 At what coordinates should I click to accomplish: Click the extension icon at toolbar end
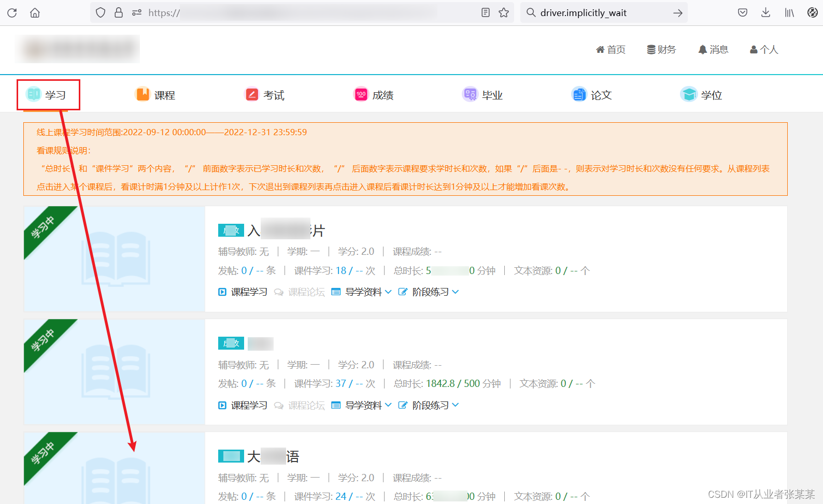812,13
